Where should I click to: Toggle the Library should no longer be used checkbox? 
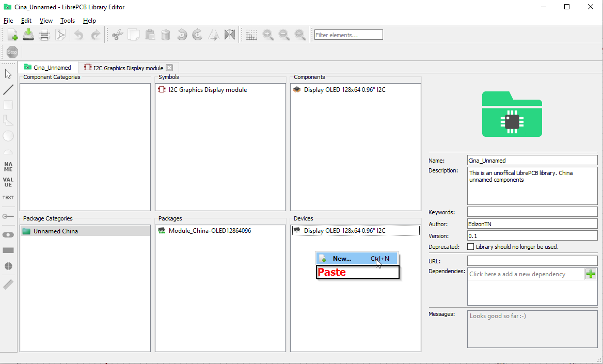[470, 246]
